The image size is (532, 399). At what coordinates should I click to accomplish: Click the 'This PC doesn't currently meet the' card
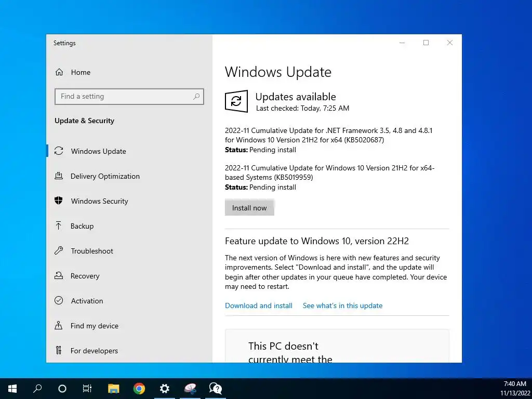pos(337,345)
